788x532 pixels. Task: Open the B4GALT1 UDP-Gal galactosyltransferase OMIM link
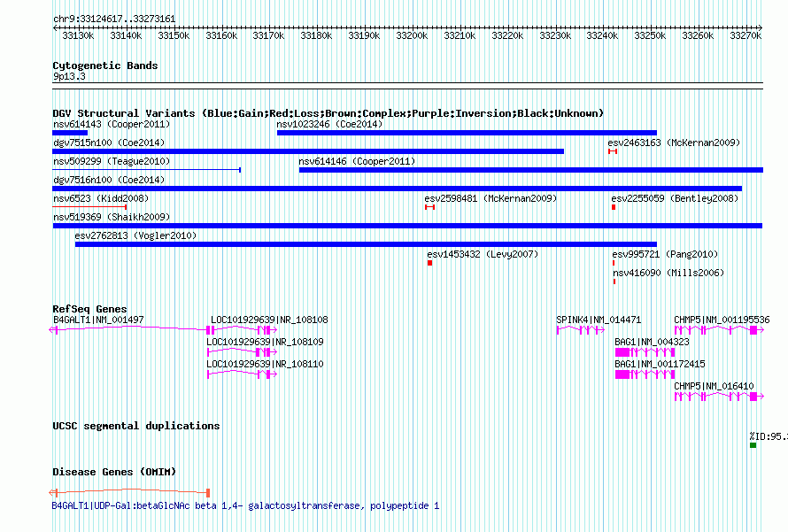click(x=245, y=505)
